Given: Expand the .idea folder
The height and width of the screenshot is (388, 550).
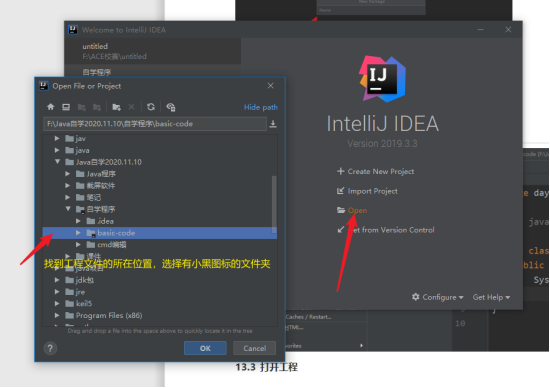Looking at the screenshot, I should pos(78,221).
